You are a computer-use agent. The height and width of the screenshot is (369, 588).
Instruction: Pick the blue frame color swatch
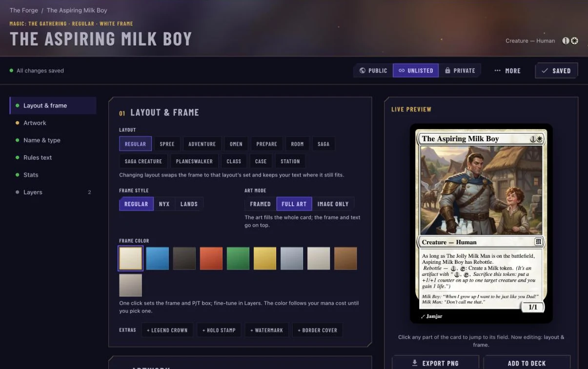point(158,258)
